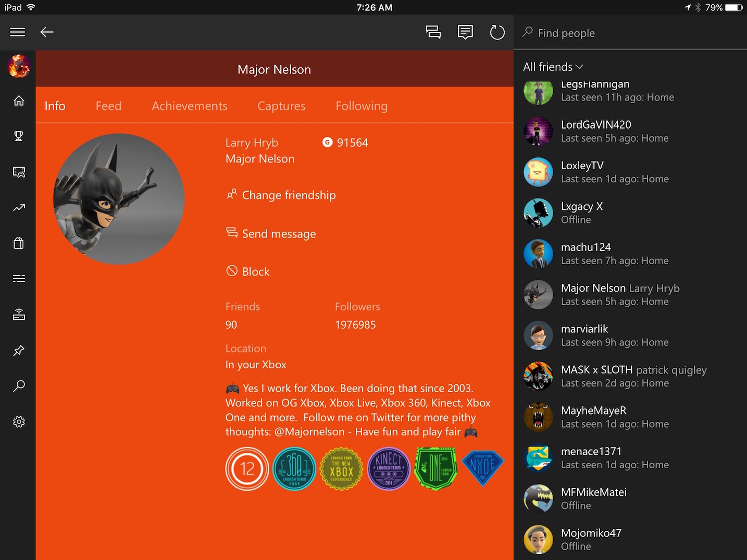Click the Find people search field
Screen dimensions: 747x560
pos(630,33)
